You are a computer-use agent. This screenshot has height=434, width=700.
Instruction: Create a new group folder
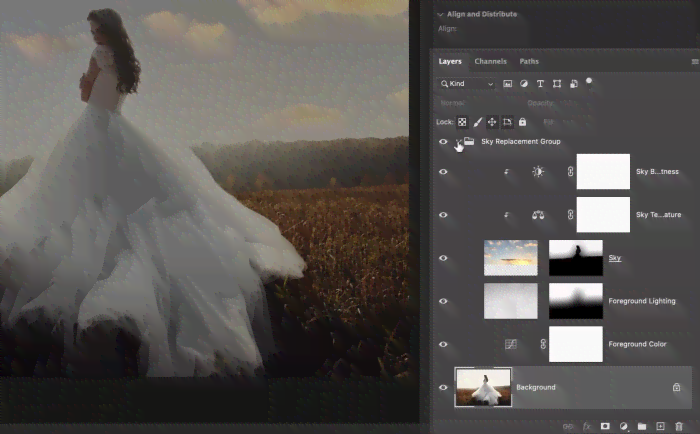coord(642,426)
